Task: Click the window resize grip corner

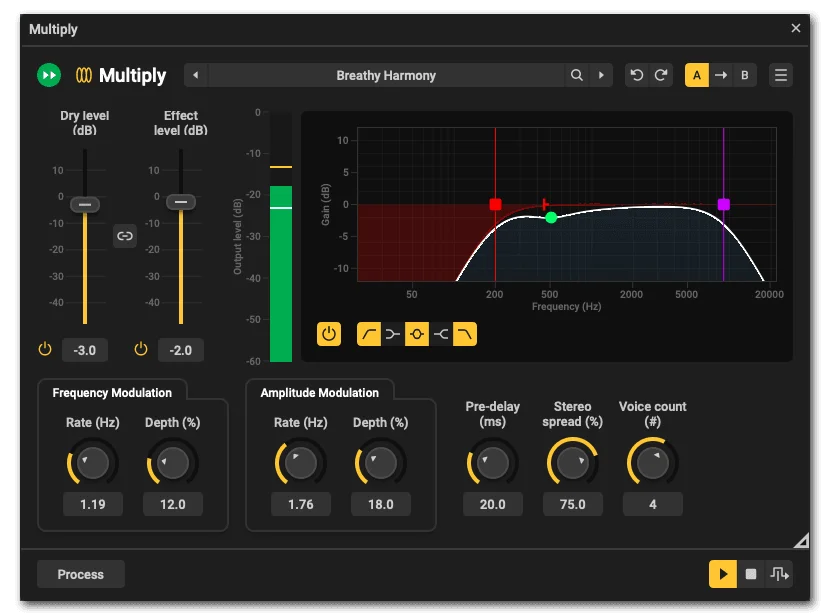Action: pos(802,540)
